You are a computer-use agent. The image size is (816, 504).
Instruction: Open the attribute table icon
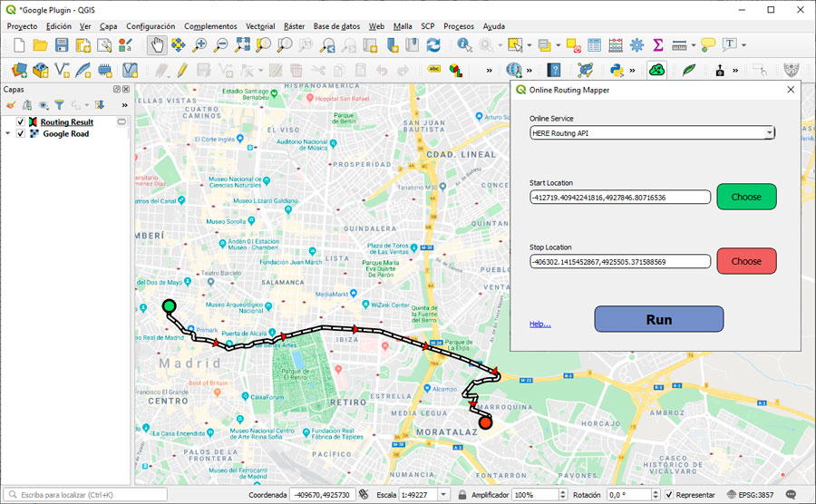[594, 45]
